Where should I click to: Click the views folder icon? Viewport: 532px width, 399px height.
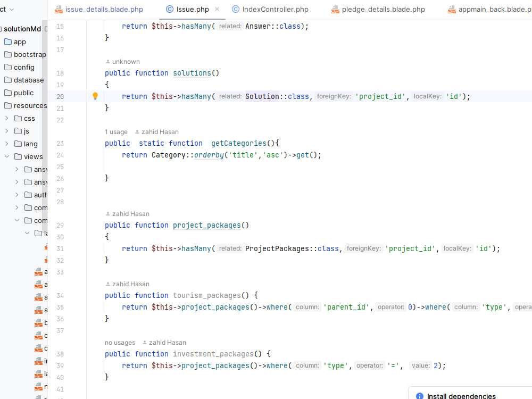[18, 156]
